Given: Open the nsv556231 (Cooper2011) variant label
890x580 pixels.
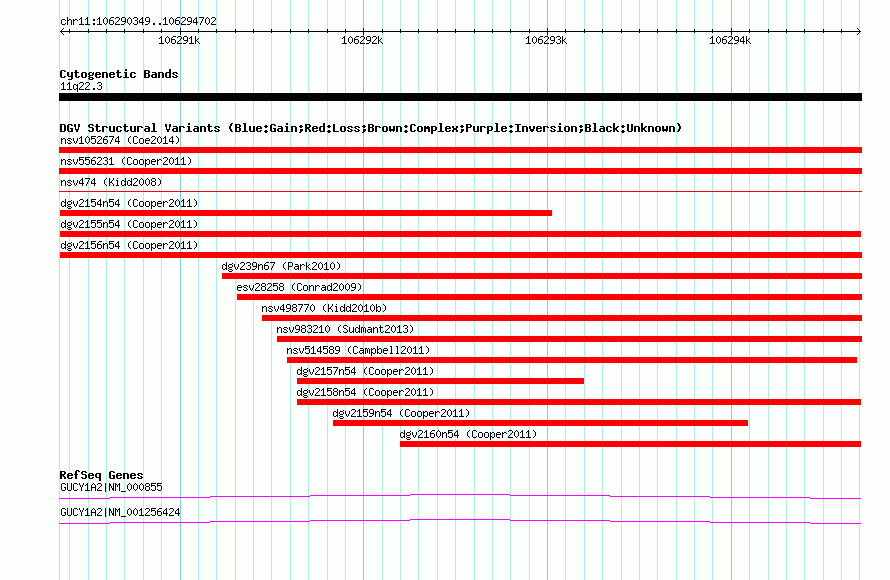Looking at the screenshot, I should tap(126, 161).
